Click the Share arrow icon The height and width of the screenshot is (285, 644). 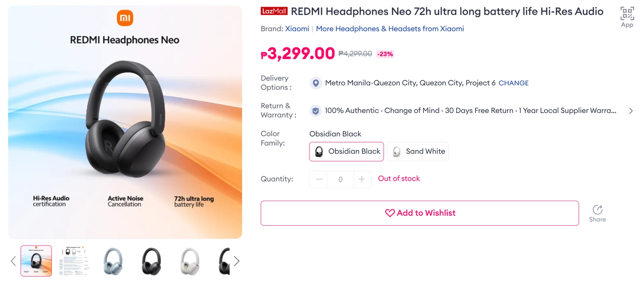click(x=597, y=210)
